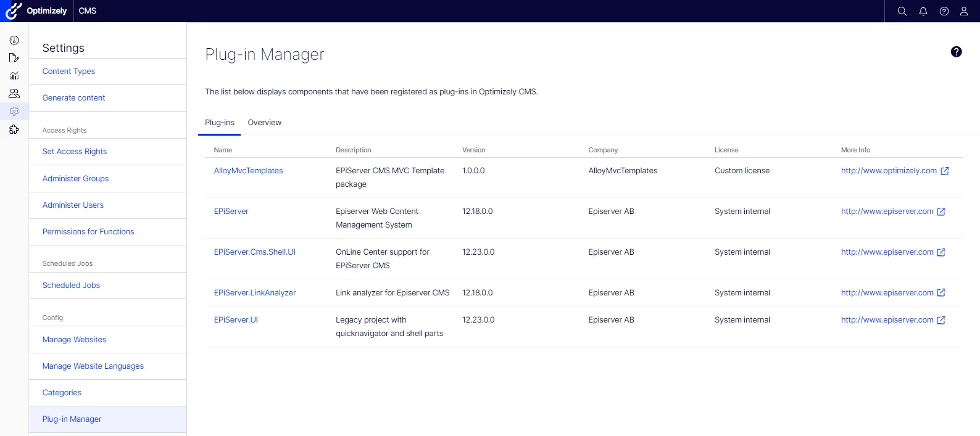Click external link icon for EPiServer.Cms.Shell.UI row
Viewport: 980px width, 436px height.
tap(941, 252)
